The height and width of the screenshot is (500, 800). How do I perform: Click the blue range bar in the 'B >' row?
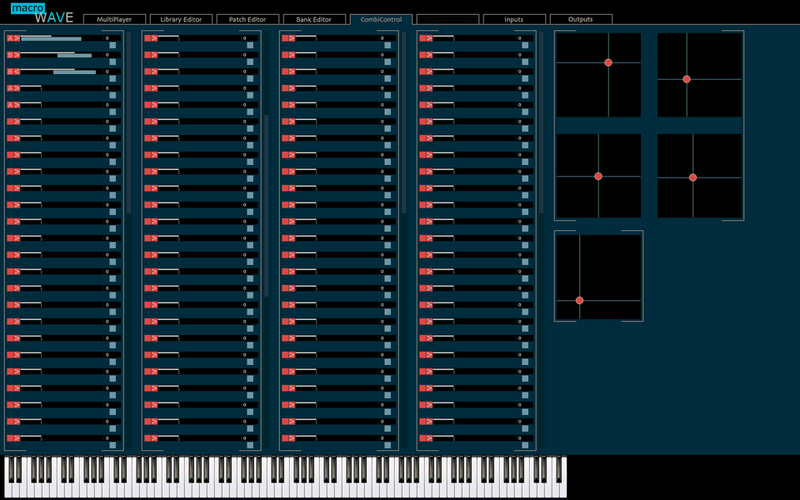(x=74, y=56)
